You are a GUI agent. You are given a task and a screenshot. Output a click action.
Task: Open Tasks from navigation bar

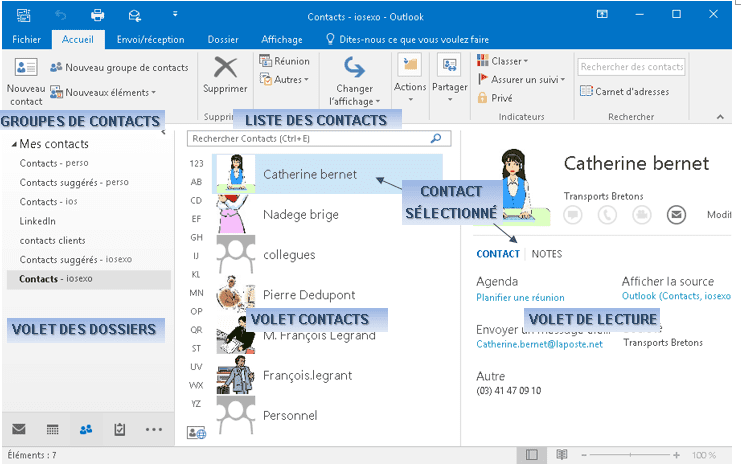click(120, 429)
